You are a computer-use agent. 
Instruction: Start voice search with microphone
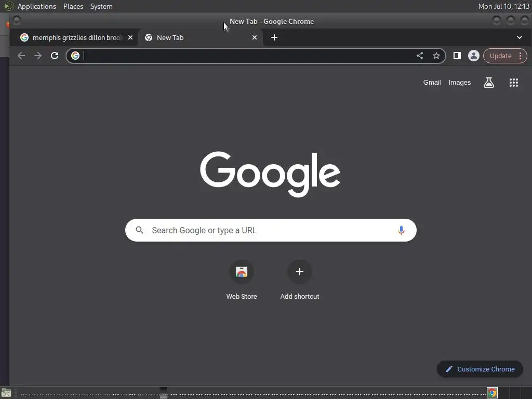(401, 230)
